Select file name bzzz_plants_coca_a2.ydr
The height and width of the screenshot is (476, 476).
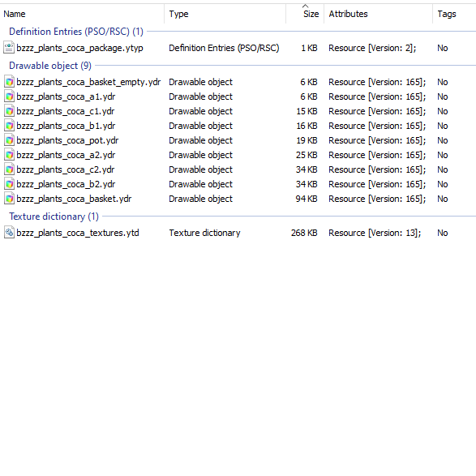(66, 155)
